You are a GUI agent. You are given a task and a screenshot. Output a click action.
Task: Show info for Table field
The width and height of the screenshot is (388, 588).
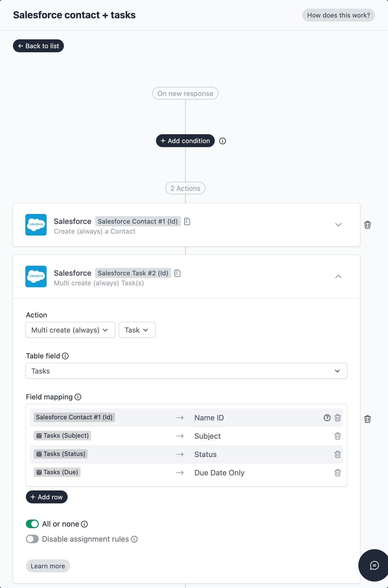point(65,356)
